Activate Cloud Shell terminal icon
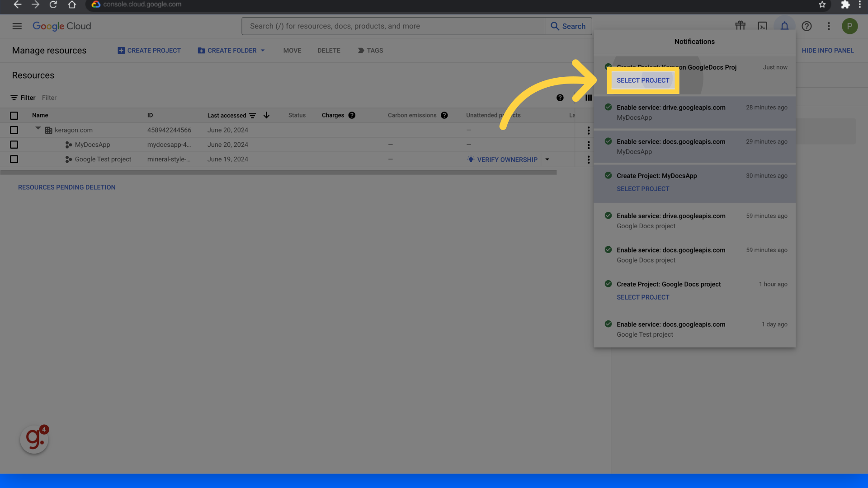Screen dimensions: 868x488 762,26
